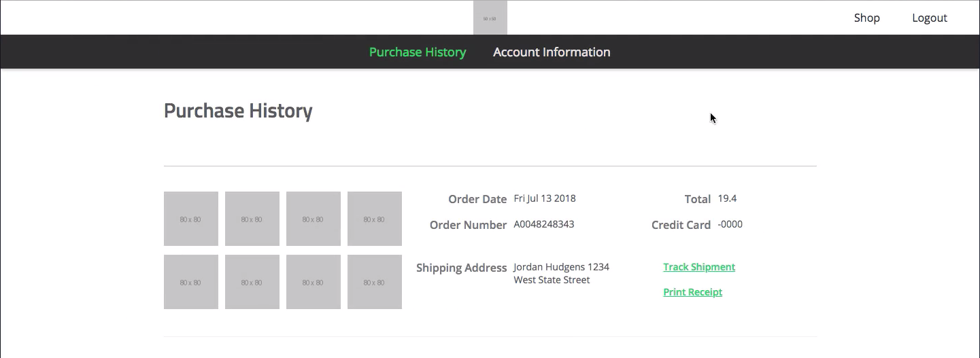Click the Print Receipt link
The image size is (980, 358).
pyautogui.click(x=692, y=292)
